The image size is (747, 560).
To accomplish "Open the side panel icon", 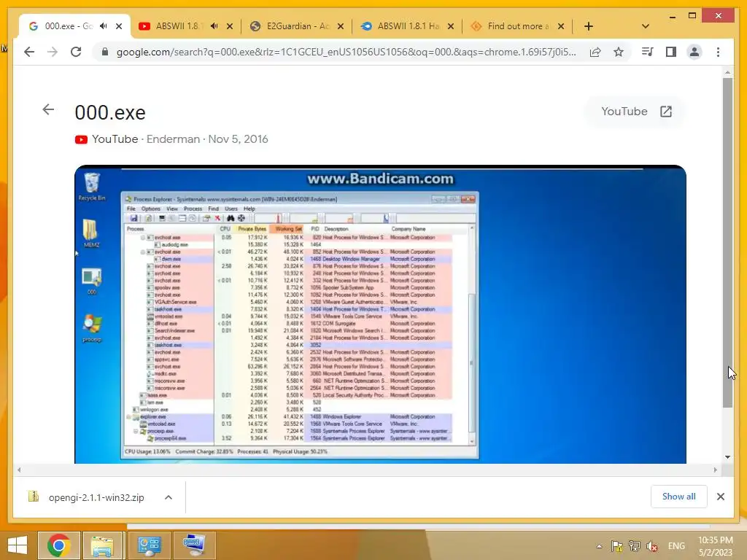I will 671,52.
